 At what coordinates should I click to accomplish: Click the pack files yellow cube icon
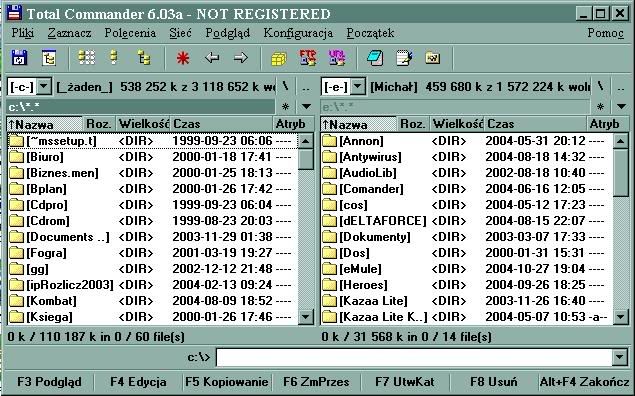pyautogui.click(x=279, y=59)
